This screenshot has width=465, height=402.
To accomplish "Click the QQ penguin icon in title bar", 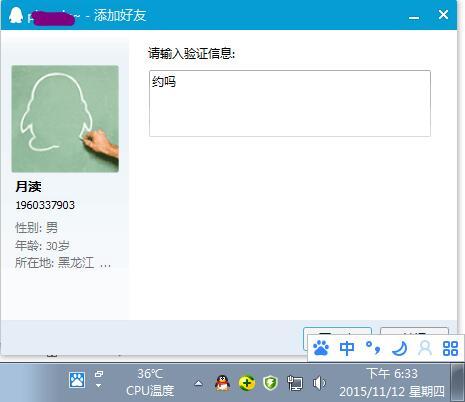I will tap(16, 15).
